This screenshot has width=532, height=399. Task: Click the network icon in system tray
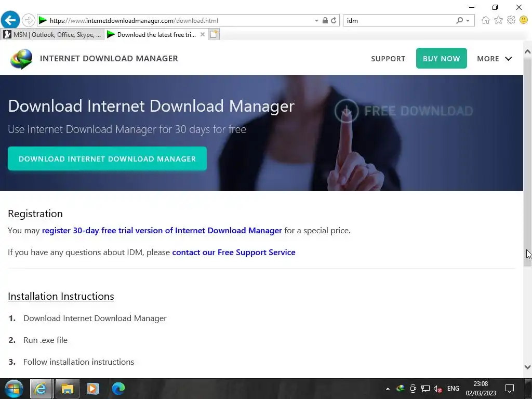coord(425,389)
